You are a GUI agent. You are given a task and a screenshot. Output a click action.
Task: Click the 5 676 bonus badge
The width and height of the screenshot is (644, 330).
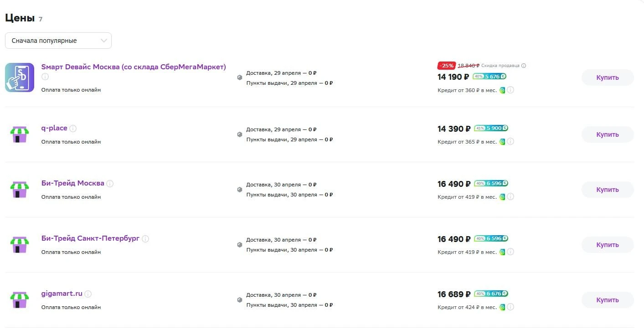tap(489, 77)
